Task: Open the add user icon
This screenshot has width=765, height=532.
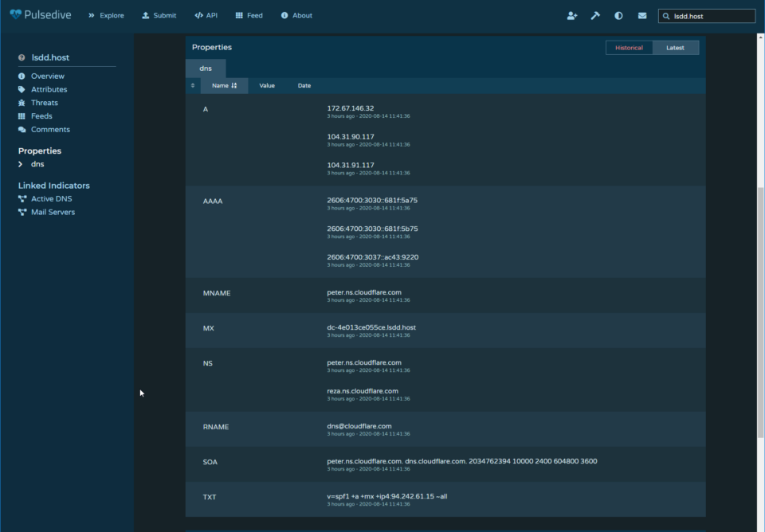Action: point(572,15)
